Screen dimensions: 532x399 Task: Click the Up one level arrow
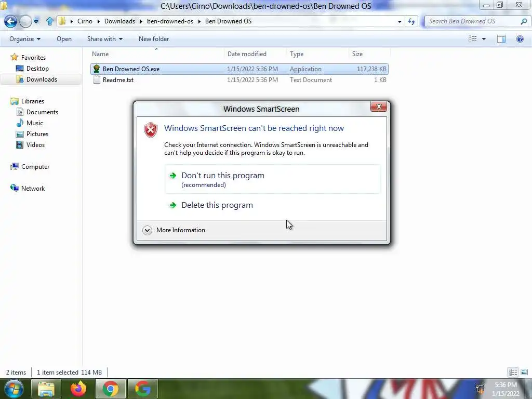tap(50, 21)
